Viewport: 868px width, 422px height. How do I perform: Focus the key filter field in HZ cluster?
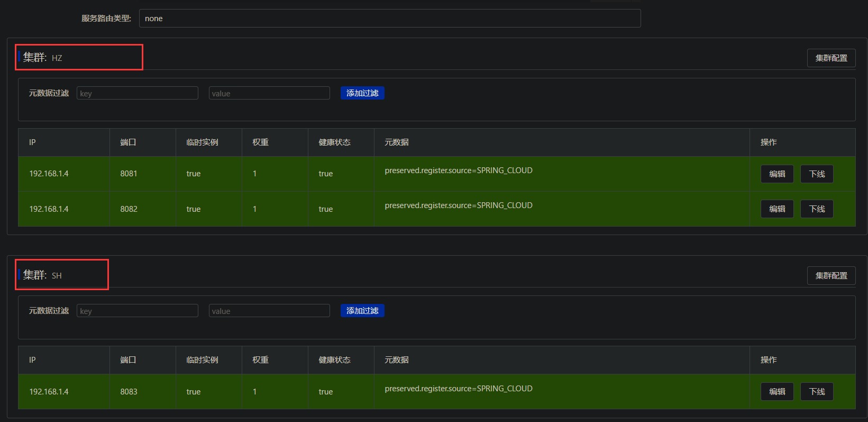138,94
